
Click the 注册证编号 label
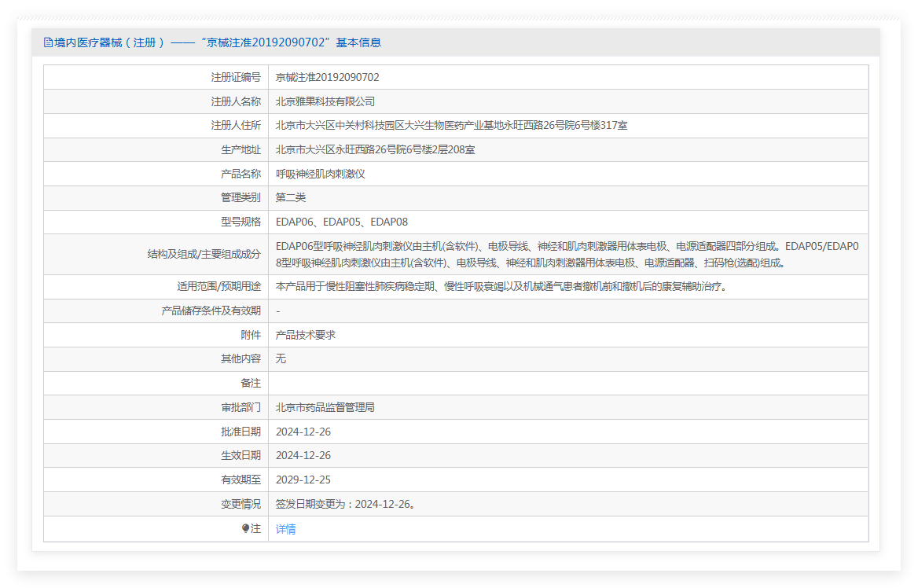[236, 77]
